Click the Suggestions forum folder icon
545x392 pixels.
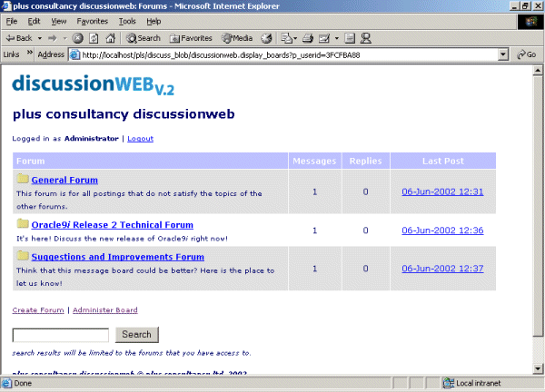pos(23,256)
